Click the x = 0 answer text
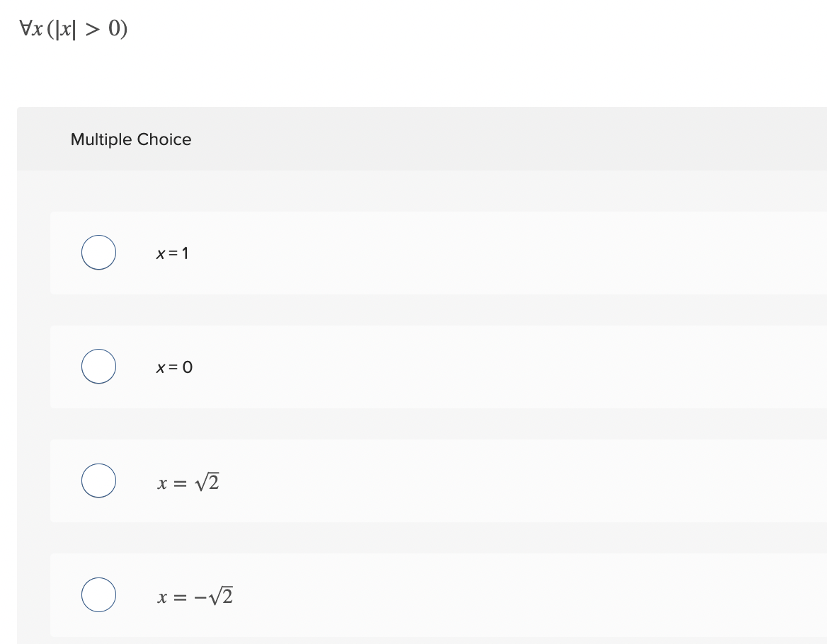 [172, 367]
